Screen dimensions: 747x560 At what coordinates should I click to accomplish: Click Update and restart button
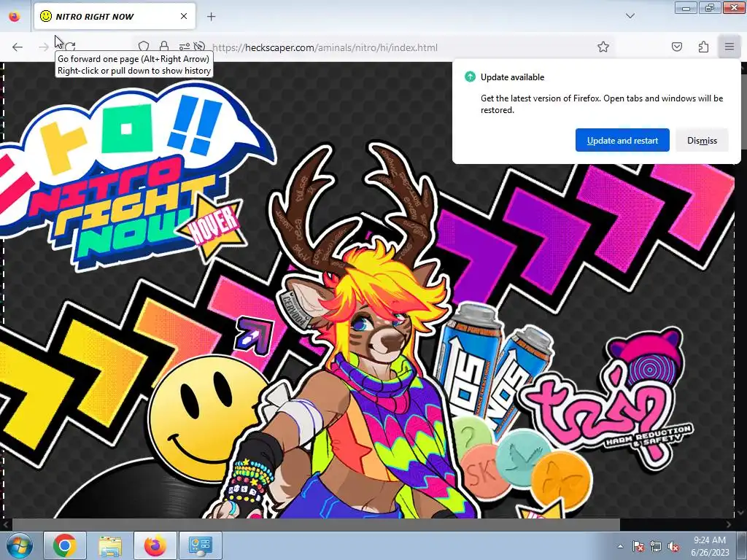click(622, 141)
